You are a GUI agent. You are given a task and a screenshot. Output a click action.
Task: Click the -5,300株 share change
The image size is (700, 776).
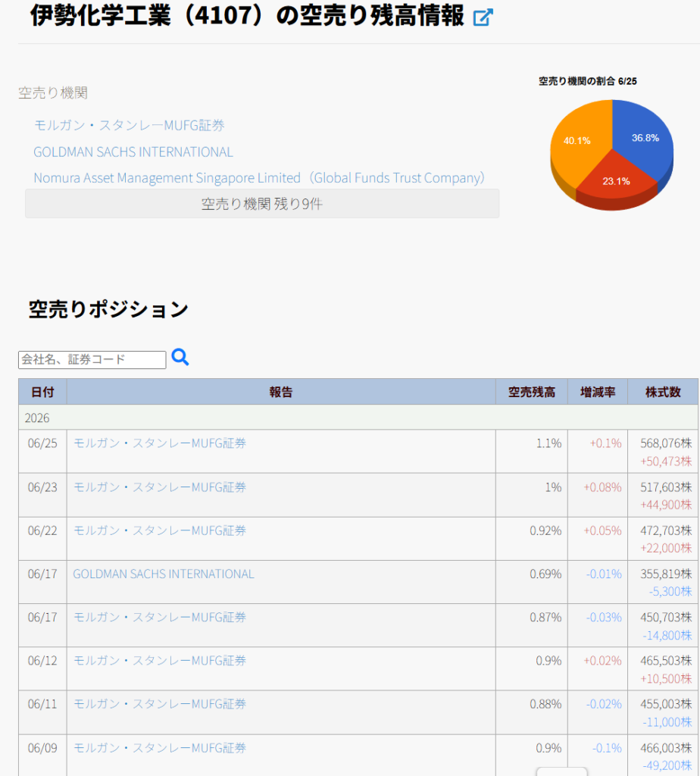[x=670, y=591]
